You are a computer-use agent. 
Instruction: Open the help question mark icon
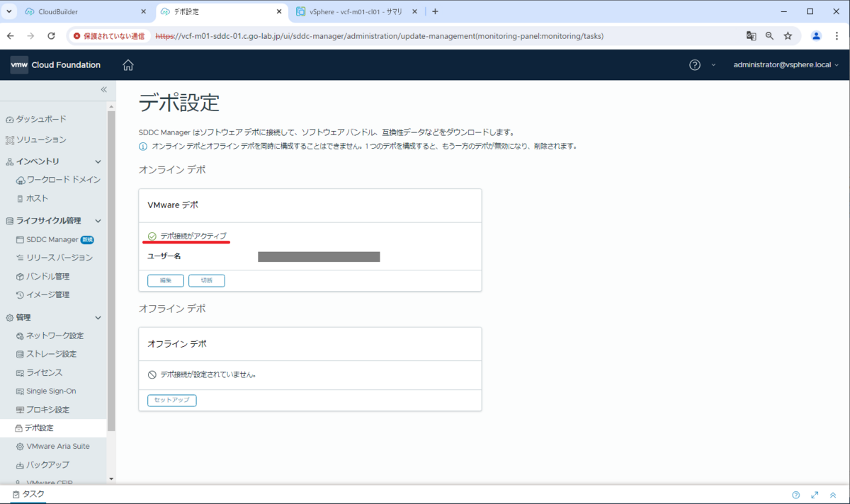click(695, 65)
